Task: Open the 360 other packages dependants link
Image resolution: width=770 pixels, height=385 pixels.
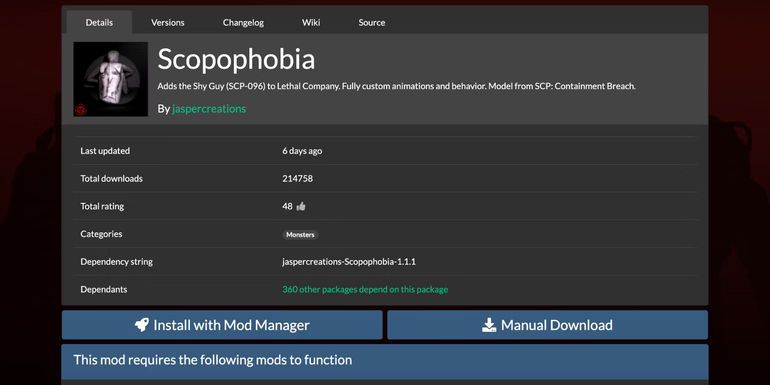Action: tap(365, 289)
